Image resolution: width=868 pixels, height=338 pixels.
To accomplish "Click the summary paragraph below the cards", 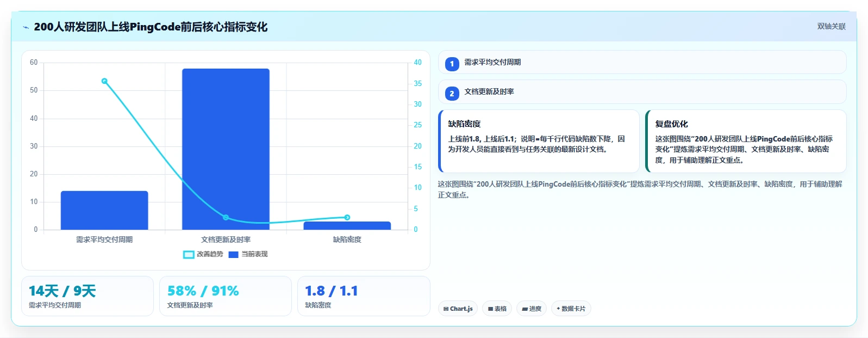I will tap(640, 189).
